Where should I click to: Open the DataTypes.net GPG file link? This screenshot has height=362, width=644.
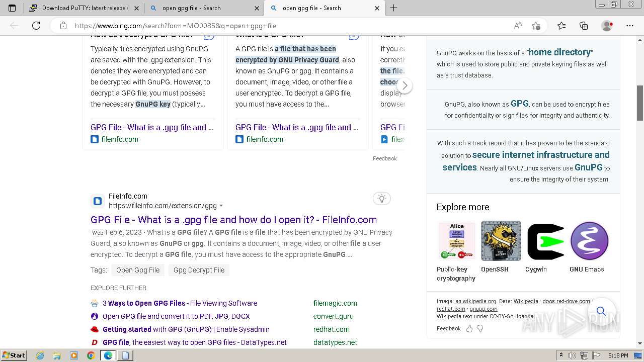point(195,342)
